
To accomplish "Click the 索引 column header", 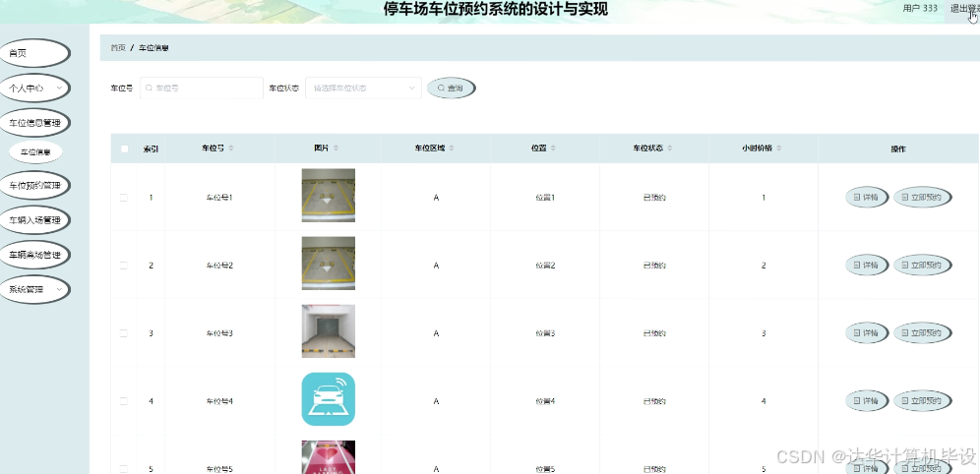I will (x=151, y=148).
